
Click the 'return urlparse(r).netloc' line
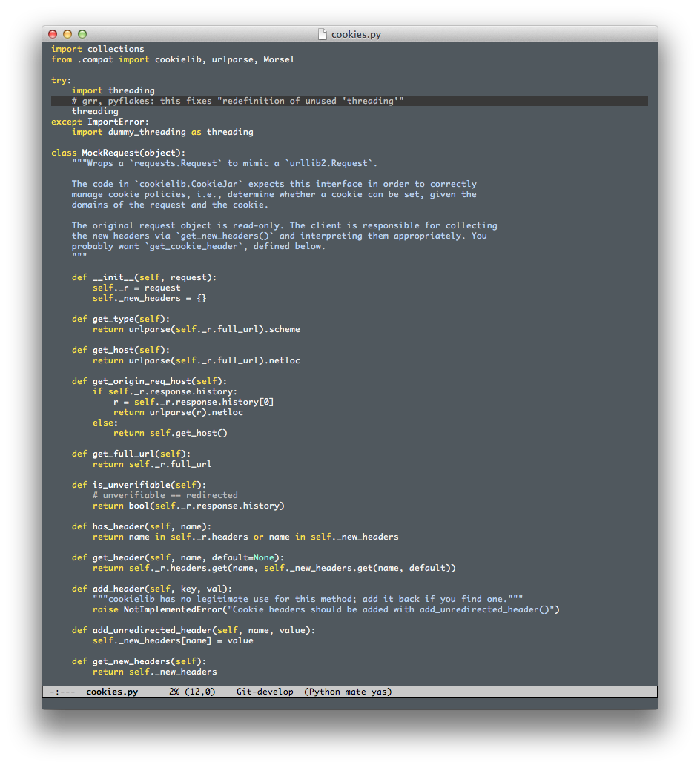pyautogui.click(x=178, y=412)
